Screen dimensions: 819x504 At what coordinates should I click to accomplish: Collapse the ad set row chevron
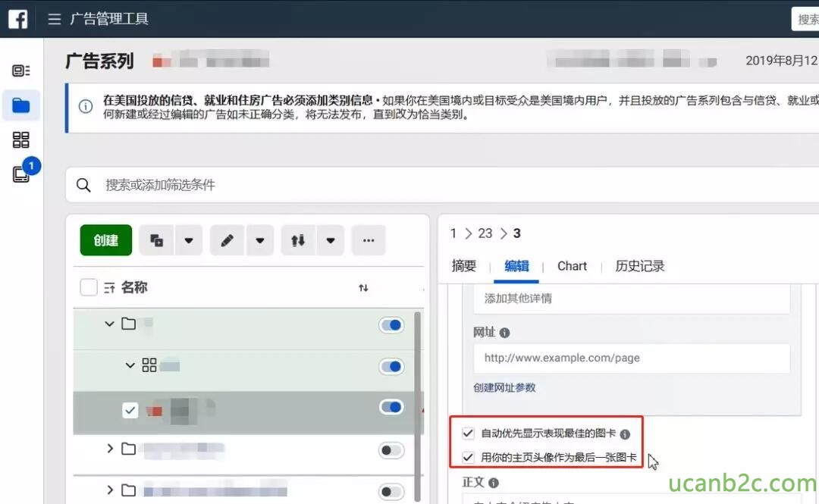[x=130, y=365]
